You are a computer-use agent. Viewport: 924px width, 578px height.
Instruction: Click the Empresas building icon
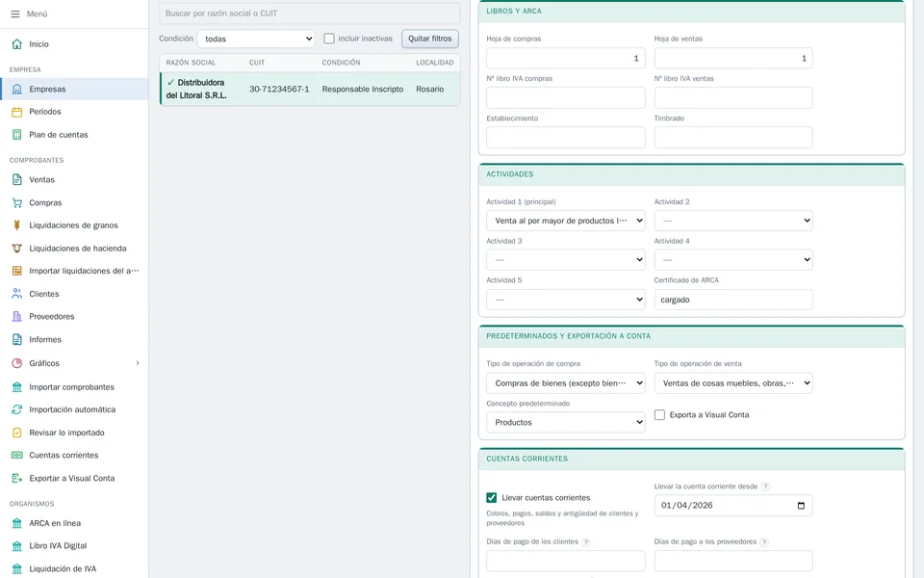17,89
